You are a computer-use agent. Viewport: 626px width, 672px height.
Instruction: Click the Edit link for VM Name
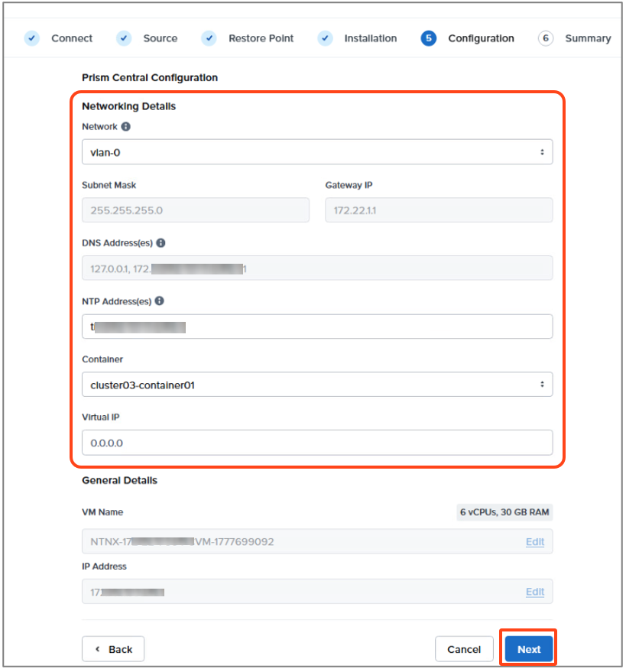[x=535, y=542]
